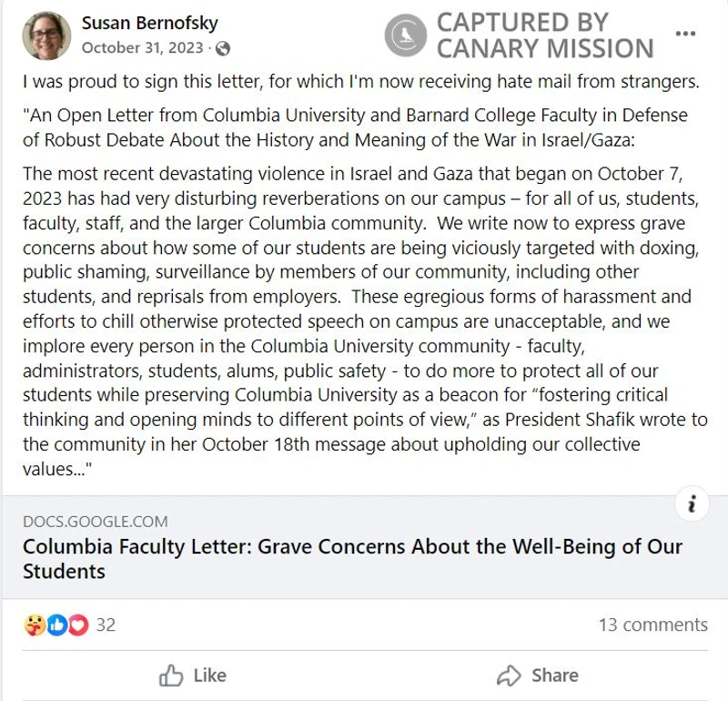This screenshot has width=728, height=701.
Task: Like the post using the Like label
Action: click(x=210, y=675)
